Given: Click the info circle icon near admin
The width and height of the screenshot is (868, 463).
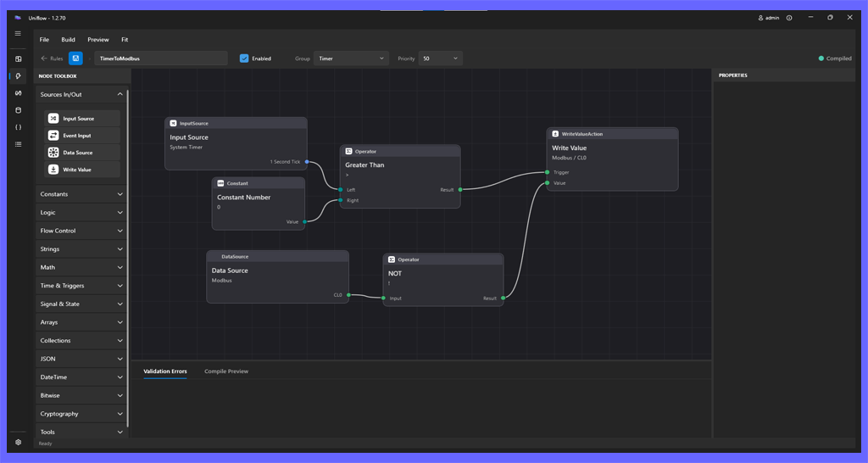Looking at the screenshot, I should pos(789,18).
